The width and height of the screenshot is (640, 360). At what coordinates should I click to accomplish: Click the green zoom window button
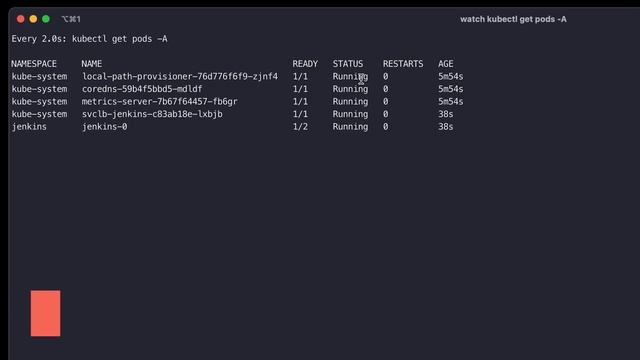[46, 19]
